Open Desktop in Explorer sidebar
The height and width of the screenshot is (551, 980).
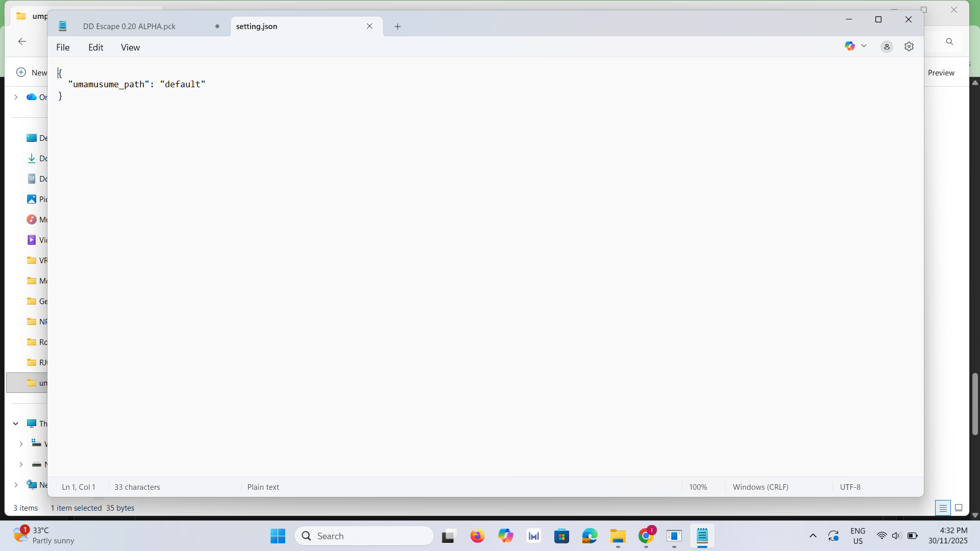36,138
